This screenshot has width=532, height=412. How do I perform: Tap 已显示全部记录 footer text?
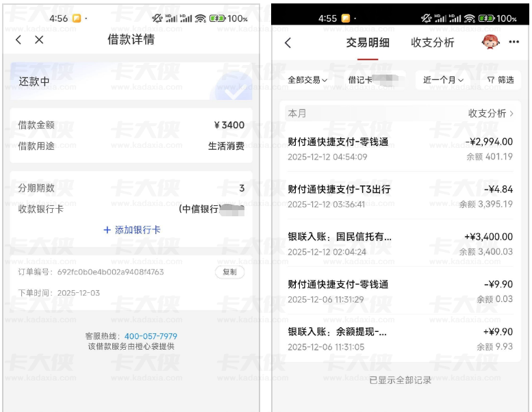(x=401, y=380)
